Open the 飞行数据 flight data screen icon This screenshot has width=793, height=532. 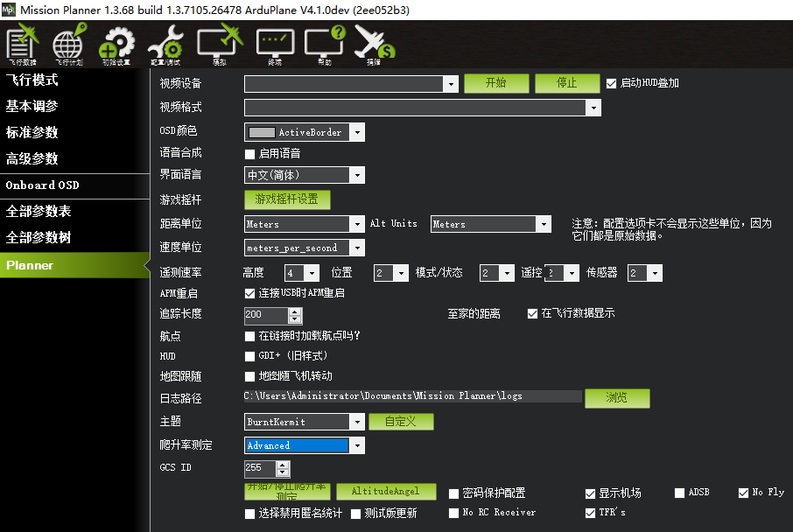(22, 45)
